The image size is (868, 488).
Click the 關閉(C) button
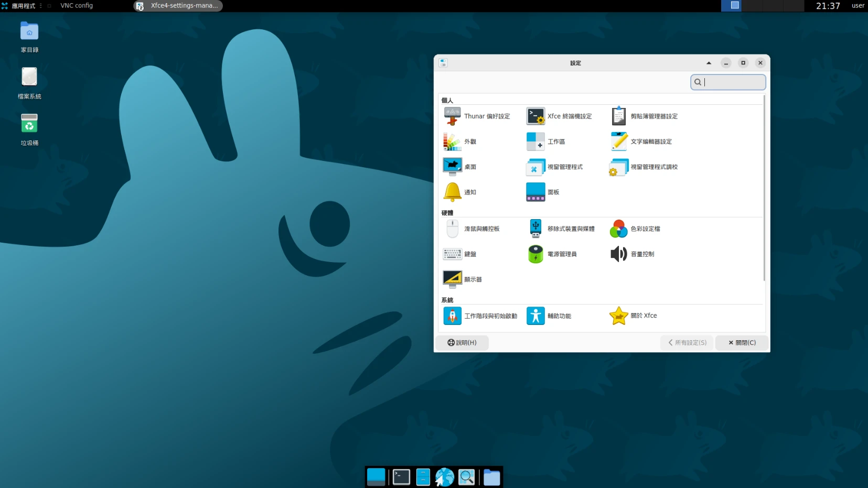tap(742, 343)
